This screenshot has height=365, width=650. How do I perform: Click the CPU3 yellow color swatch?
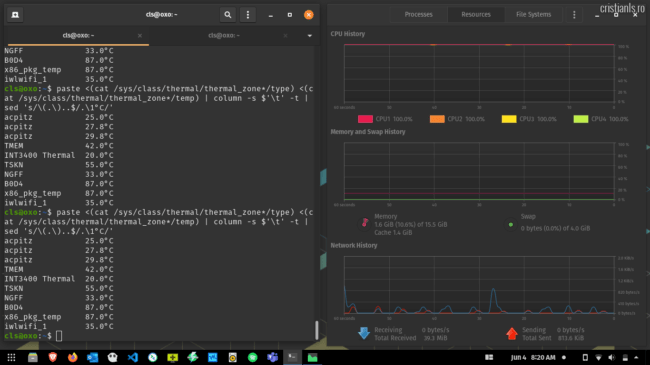point(509,119)
